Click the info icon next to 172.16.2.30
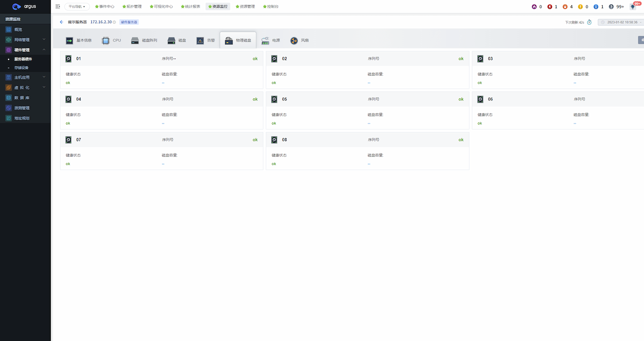Image resolution: width=644 pixels, height=341 pixels. point(114,22)
